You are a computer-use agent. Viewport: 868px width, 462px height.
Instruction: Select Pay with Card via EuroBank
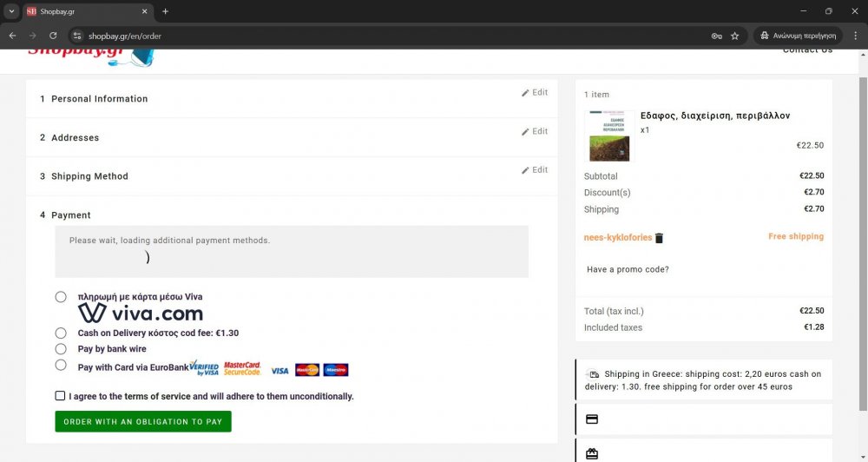click(61, 365)
